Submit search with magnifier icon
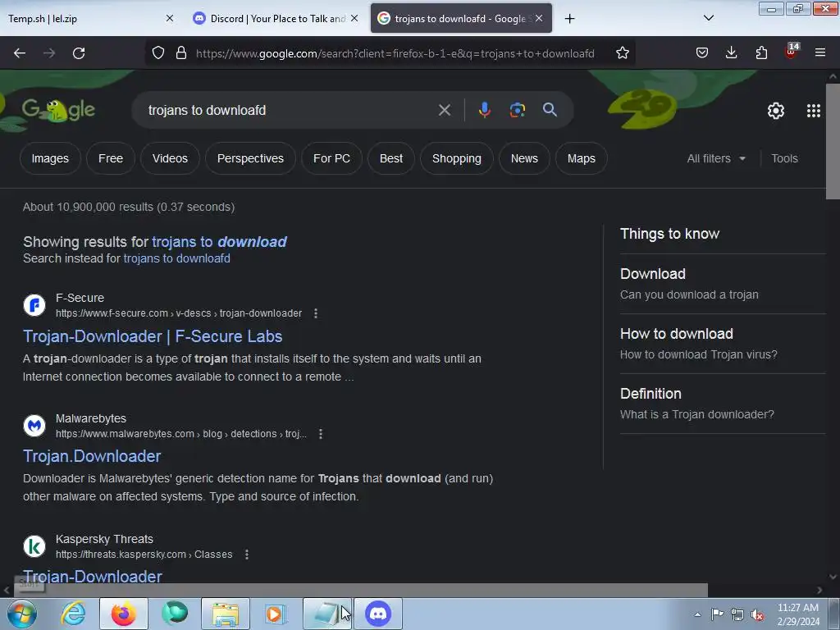Screen dimensions: 840x630 550,110
